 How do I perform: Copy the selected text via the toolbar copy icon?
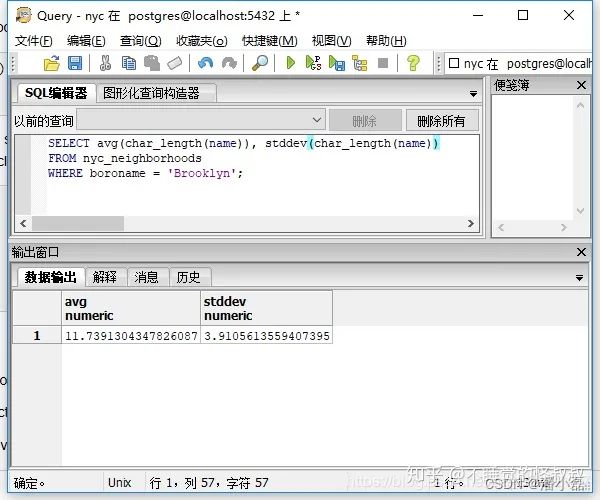click(x=129, y=63)
